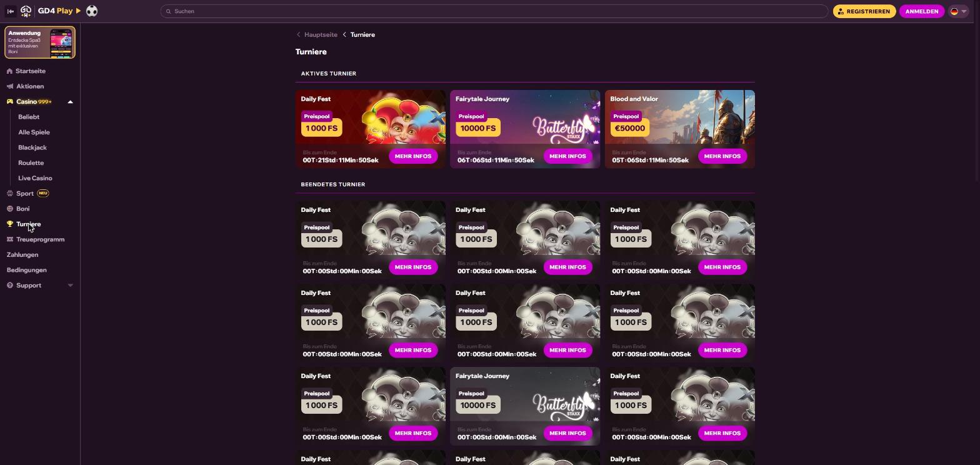Click the Boni sidebar icon
980x465 pixels.
pos(9,209)
